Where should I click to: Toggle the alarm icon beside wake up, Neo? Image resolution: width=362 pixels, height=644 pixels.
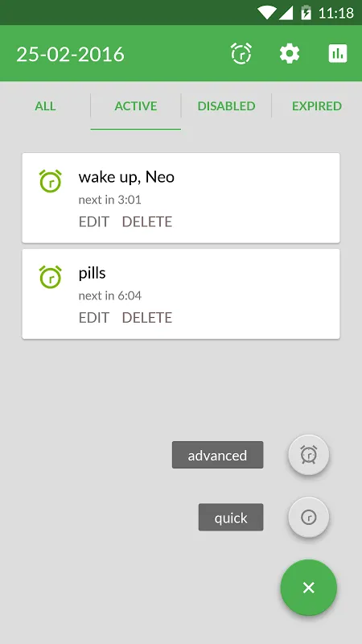click(51, 181)
